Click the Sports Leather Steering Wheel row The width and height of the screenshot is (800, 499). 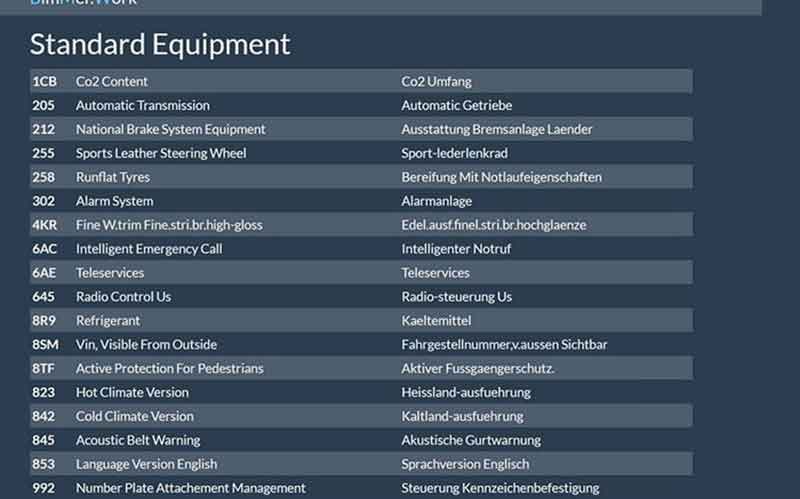click(x=160, y=153)
